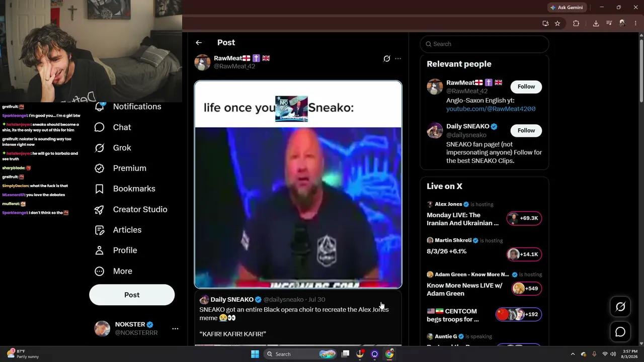Image resolution: width=644 pixels, height=362 pixels.
Task: Click the white Post compose button
Action: pos(132,295)
